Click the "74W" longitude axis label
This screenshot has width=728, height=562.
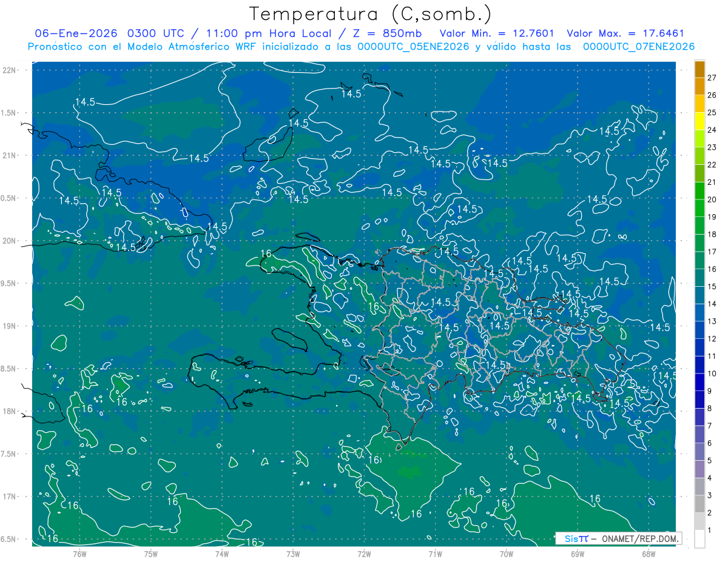coord(221,554)
